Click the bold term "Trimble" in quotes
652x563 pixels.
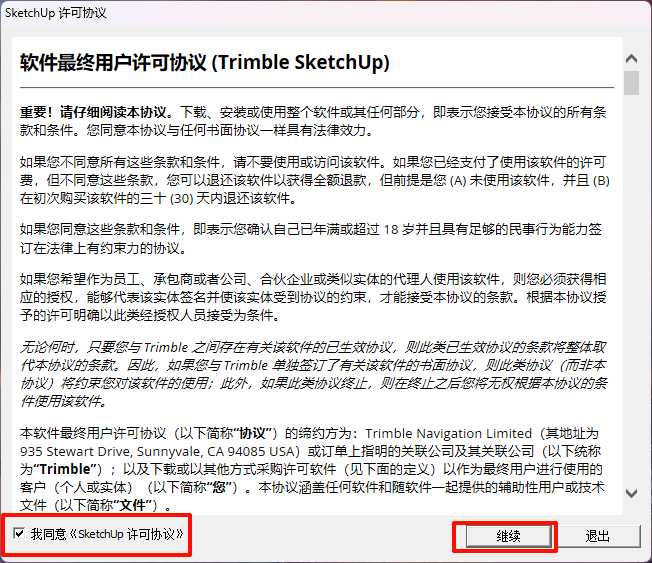coord(65,469)
